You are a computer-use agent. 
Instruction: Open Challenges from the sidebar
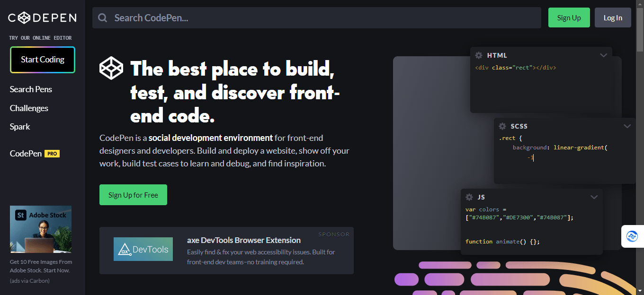pyautogui.click(x=29, y=108)
